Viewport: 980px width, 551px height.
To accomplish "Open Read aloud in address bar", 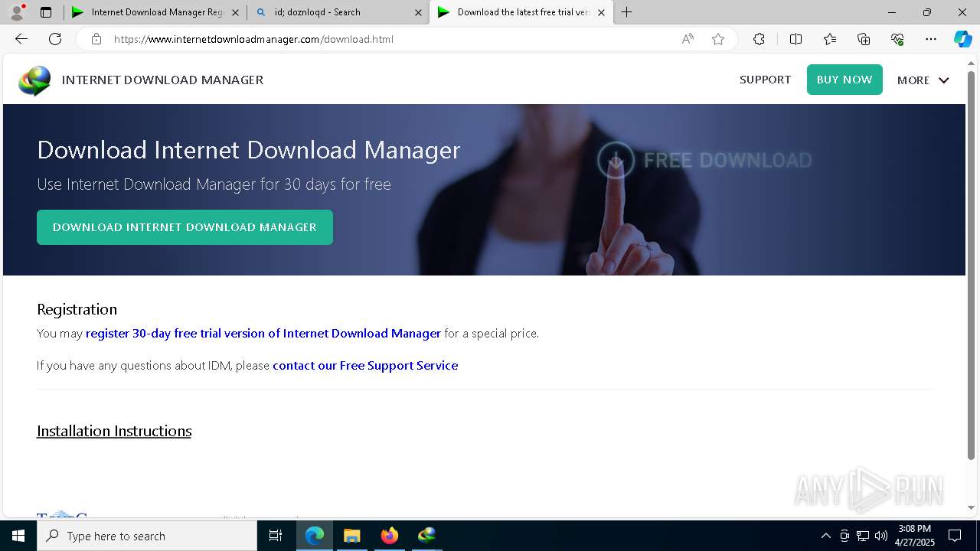I will (x=688, y=39).
